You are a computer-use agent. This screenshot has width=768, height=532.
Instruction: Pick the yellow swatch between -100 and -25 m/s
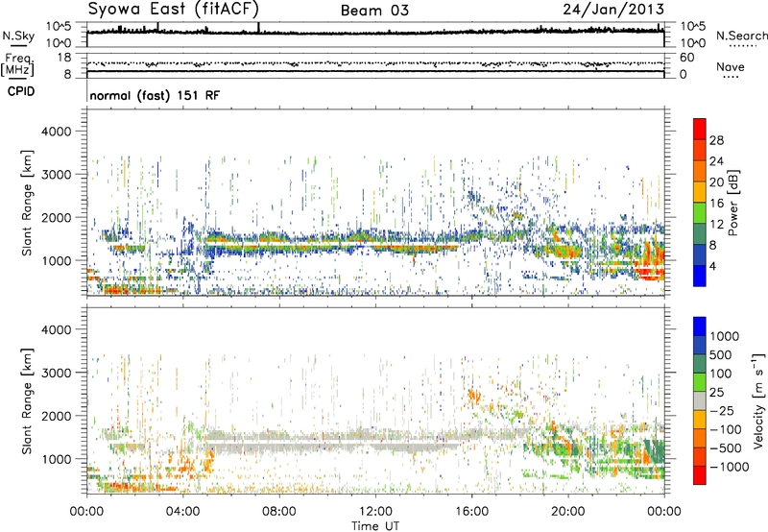pos(700,420)
